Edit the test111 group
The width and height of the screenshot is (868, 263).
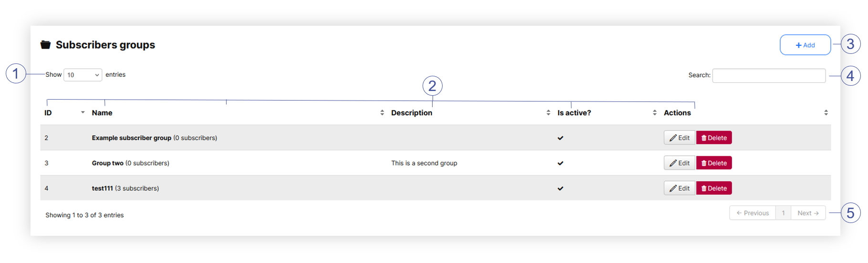click(679, 188)
